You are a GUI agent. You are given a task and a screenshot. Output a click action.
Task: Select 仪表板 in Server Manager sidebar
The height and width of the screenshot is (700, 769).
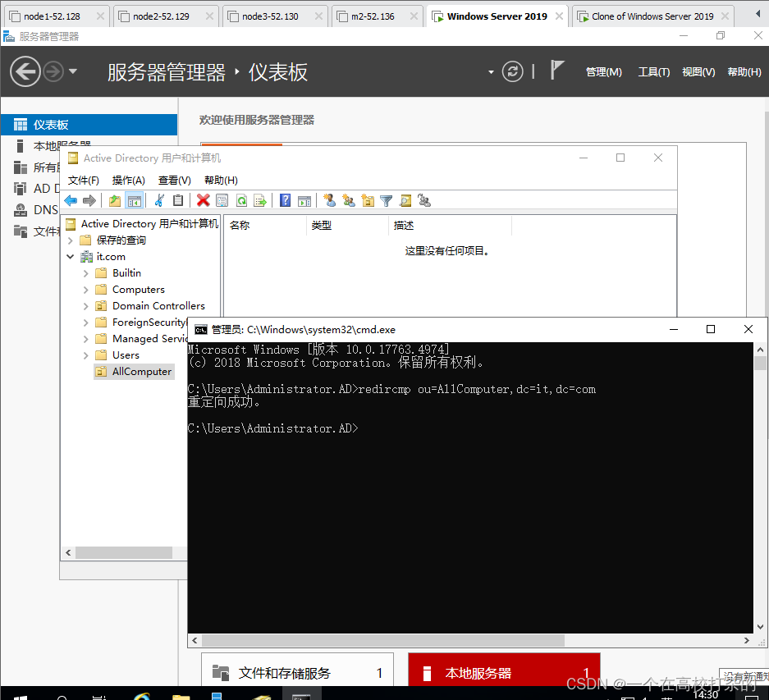tap(89, 125)
